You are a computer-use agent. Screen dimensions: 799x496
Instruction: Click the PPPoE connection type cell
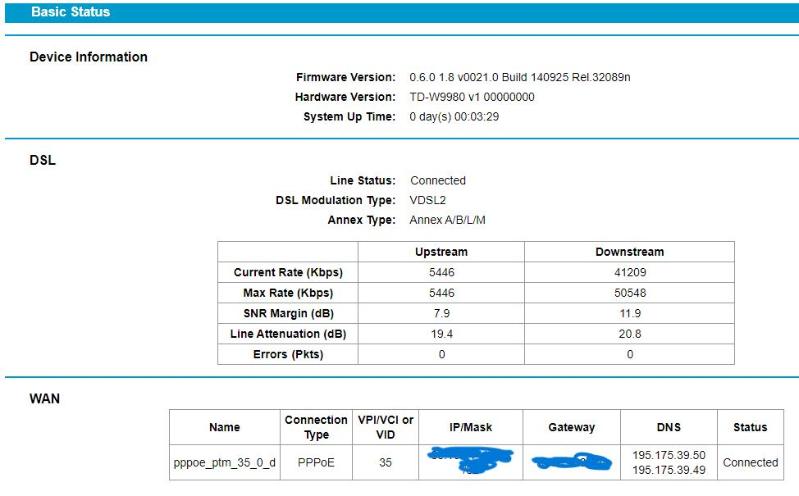[x=316, y=463]
